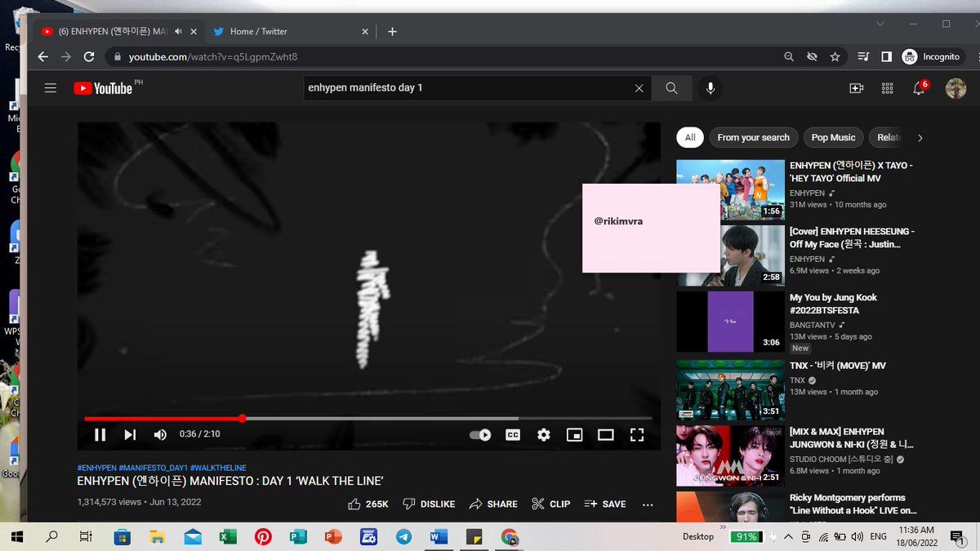The image size is (980, 551).
Task: Click third-party cookies blocked eye icon
Action: [x=812, y=57]
